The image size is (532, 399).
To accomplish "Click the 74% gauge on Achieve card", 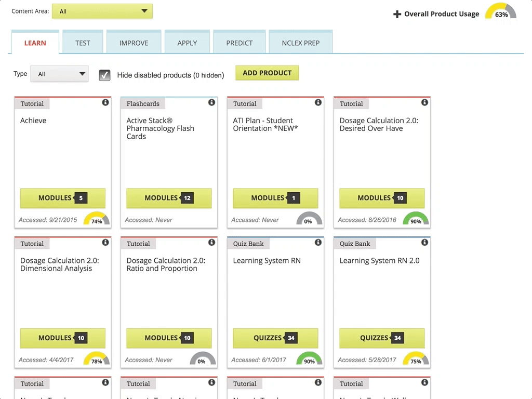I will tap(97, 219).
